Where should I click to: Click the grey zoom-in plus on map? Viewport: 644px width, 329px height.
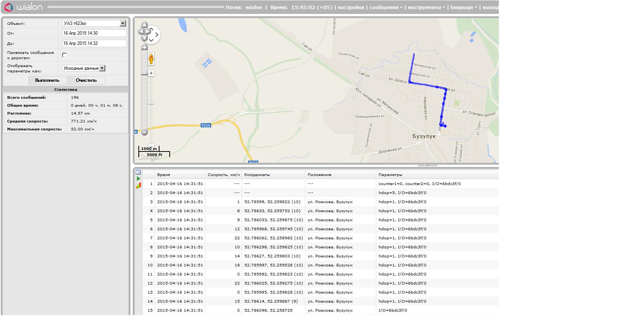coord(144,47)
